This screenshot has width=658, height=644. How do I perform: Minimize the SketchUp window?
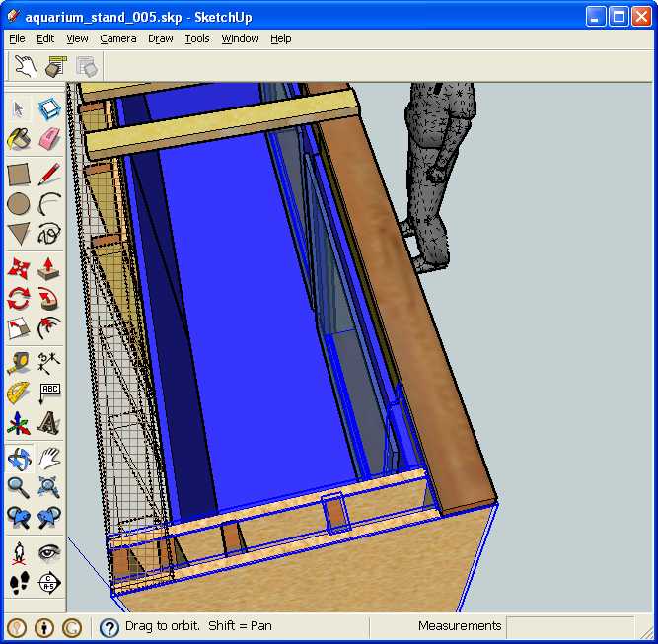tap(595, 17)
